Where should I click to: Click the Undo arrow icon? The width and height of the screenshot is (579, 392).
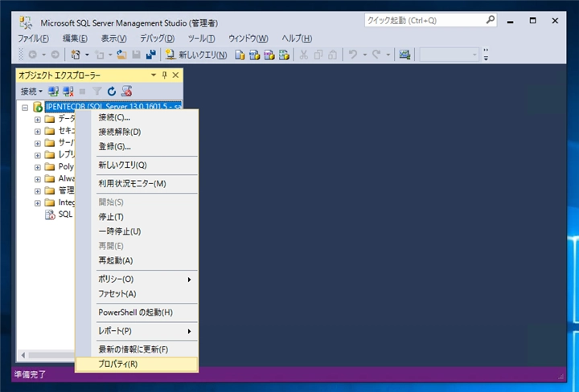(x=353, y=55)
